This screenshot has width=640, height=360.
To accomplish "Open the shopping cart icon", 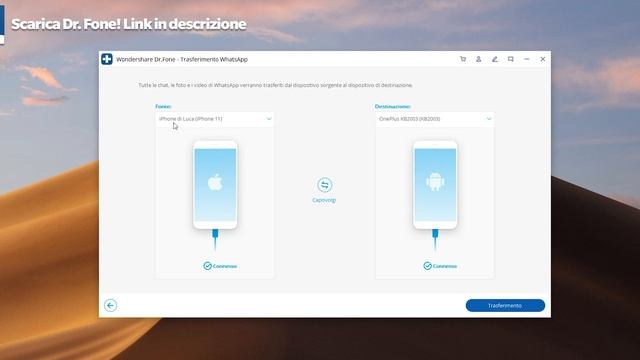I will (462, 59).
